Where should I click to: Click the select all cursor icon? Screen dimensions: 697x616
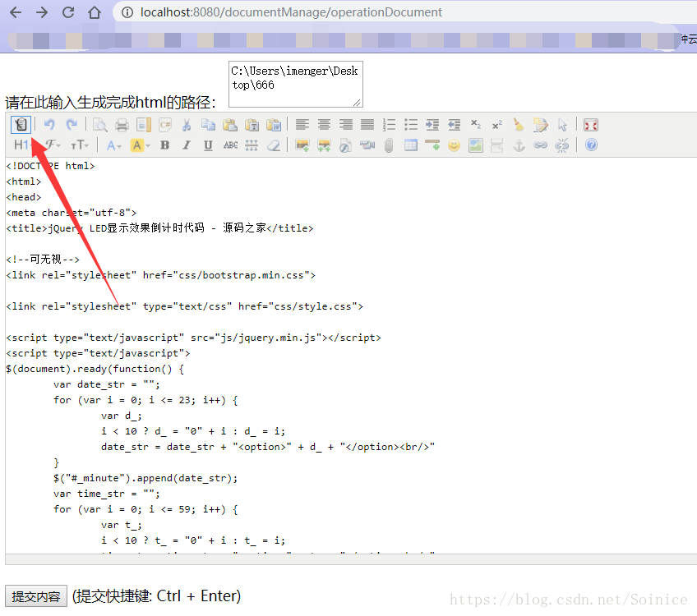[x=562, y=125]
